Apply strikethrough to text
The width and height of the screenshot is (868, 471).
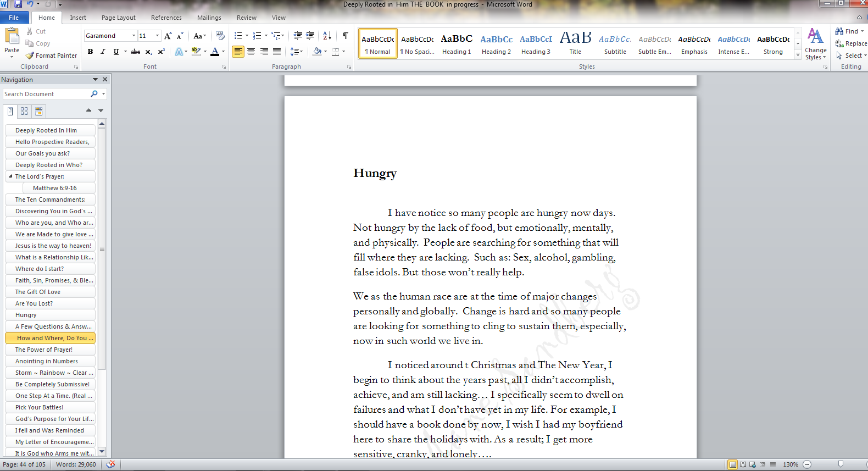point(135,52)
